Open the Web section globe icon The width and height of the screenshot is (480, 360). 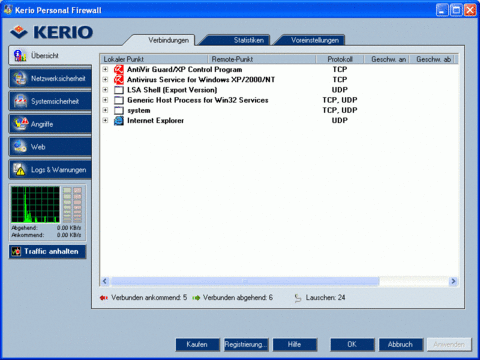pos(20,147)
